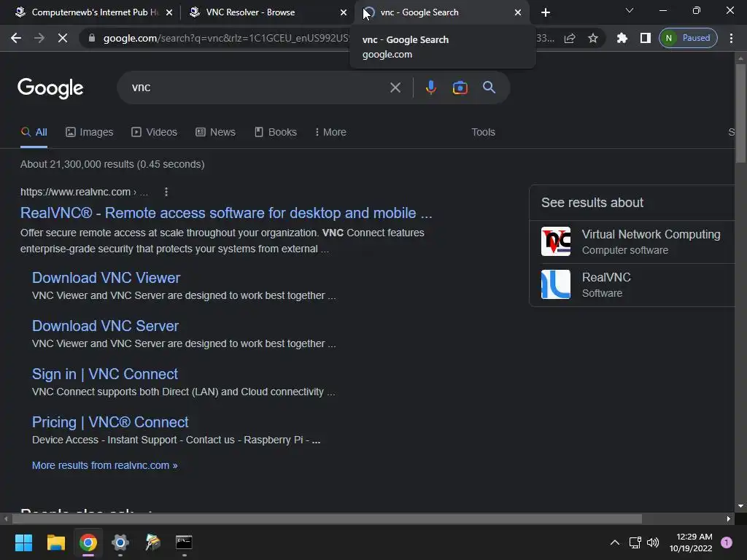747x560 pixels.
Task: Bookmark this page with the star
Action: click(592, 38)
